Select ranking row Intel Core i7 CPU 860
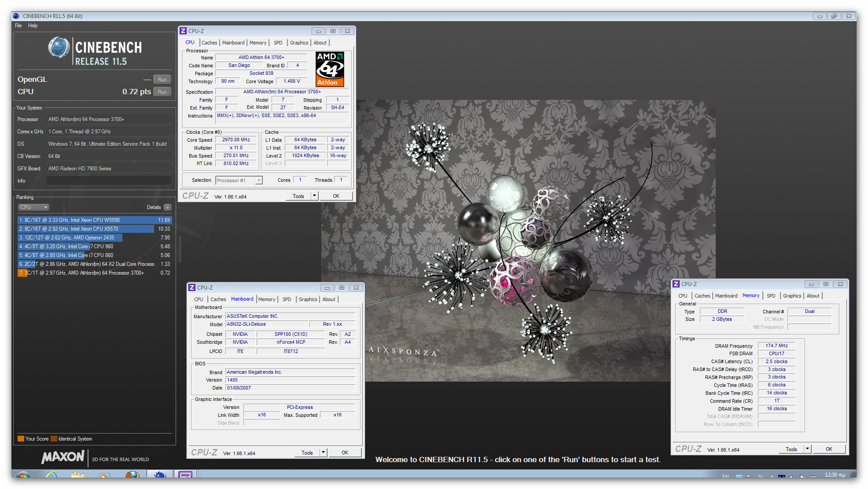The image size is (868, 489). (95, 255)
